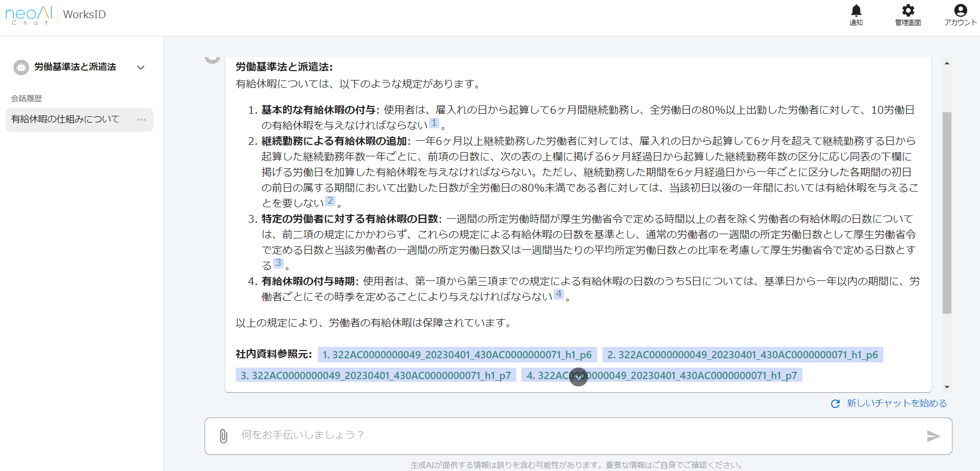
Task: Open citation marker 3 in the answer
Action: point(278,263)
